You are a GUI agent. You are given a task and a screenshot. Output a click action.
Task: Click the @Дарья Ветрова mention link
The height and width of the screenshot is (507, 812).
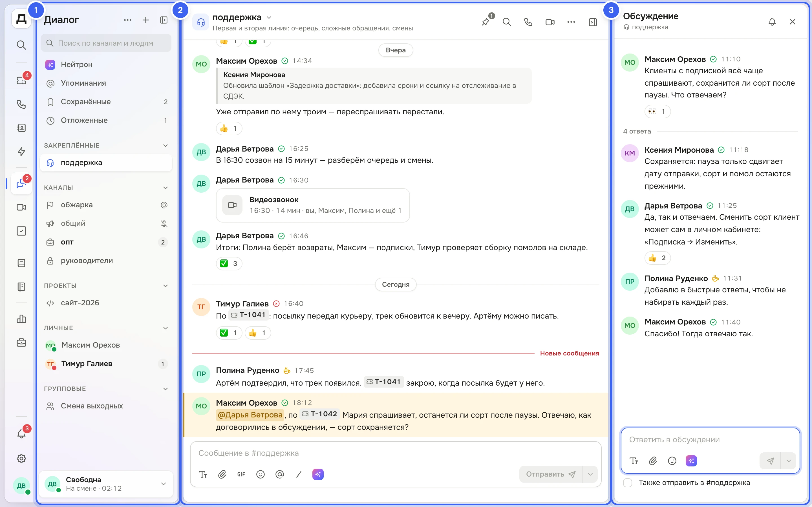tap(250, 415)
